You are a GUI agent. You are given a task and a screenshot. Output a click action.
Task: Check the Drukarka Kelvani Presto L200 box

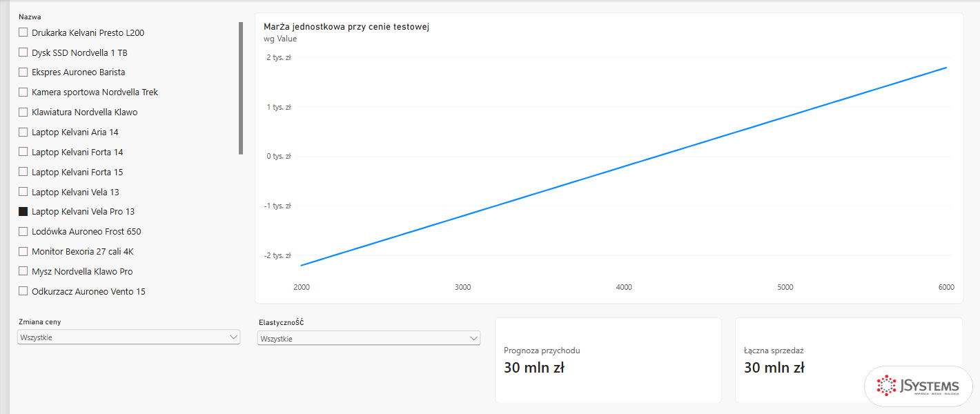click(x=23, y=32)
